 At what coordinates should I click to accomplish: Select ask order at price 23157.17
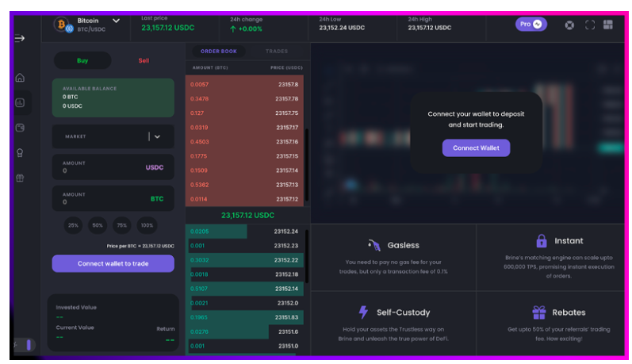pos(244,128)
